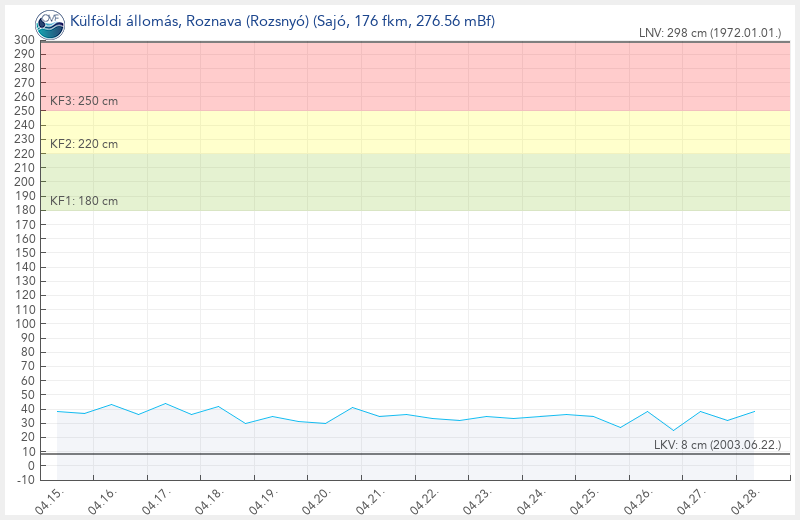Click the yellow alert level band
800x520 pixels.
420,132
